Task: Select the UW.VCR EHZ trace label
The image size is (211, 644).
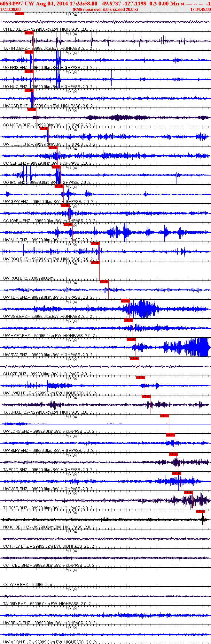Action: point(48,489)
